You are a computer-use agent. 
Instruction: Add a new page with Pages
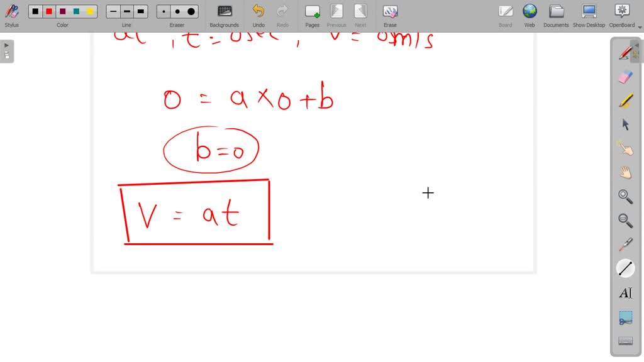[312, 16]
